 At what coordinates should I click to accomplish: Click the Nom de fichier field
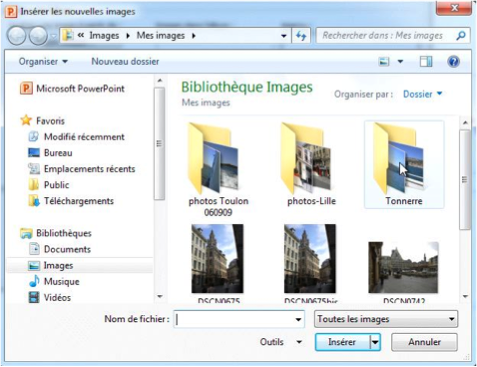(239, 319)
